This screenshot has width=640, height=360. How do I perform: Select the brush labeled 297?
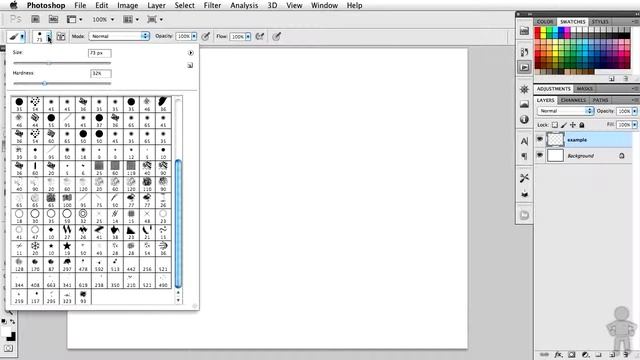pos(67,264)
